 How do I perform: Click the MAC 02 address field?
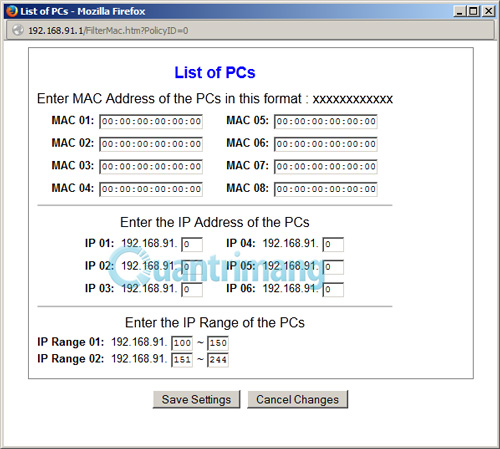click(x=151, y=144)
